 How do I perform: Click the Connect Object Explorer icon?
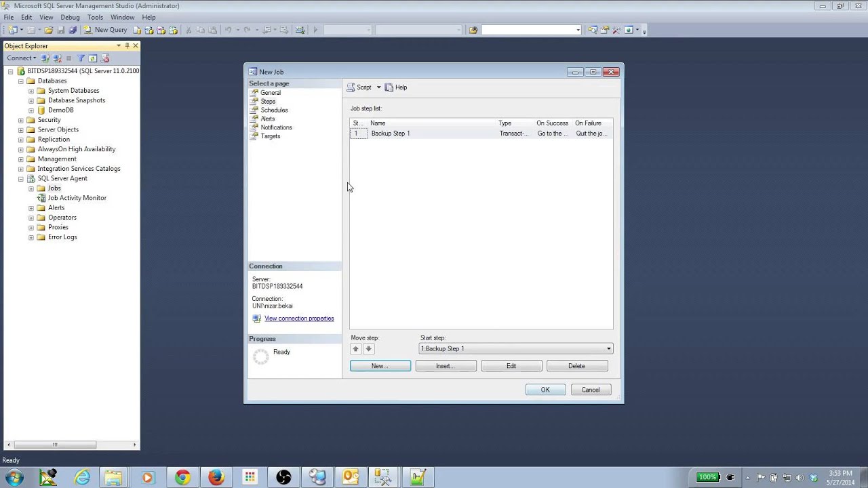(x=45, y=58)
